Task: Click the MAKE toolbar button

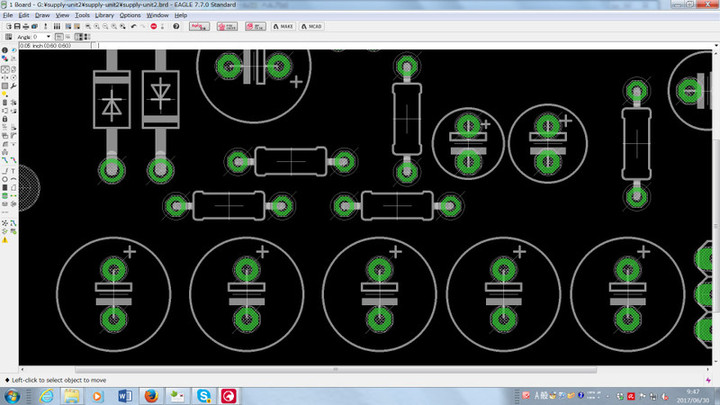Action: pos(285,26)
